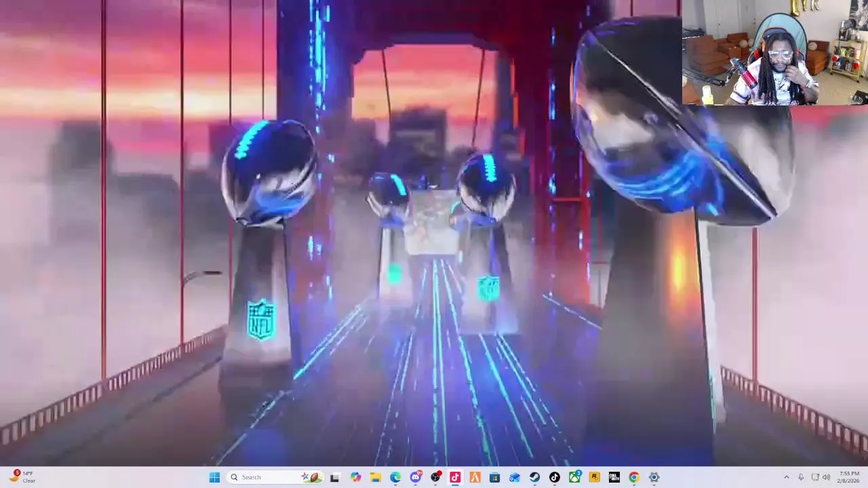
Task: Expand the hidden system tray icons
Action: pyautogui.click(x=787, y=477)
